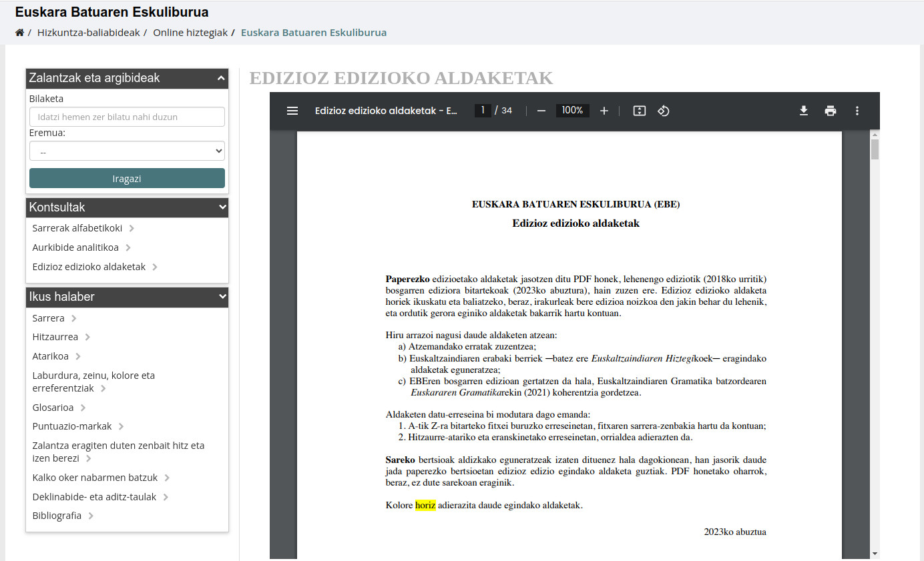Click the chevron beside Aurkibide analitikoa
This screenshot has height=561, width=924.
tap(128, 248)
